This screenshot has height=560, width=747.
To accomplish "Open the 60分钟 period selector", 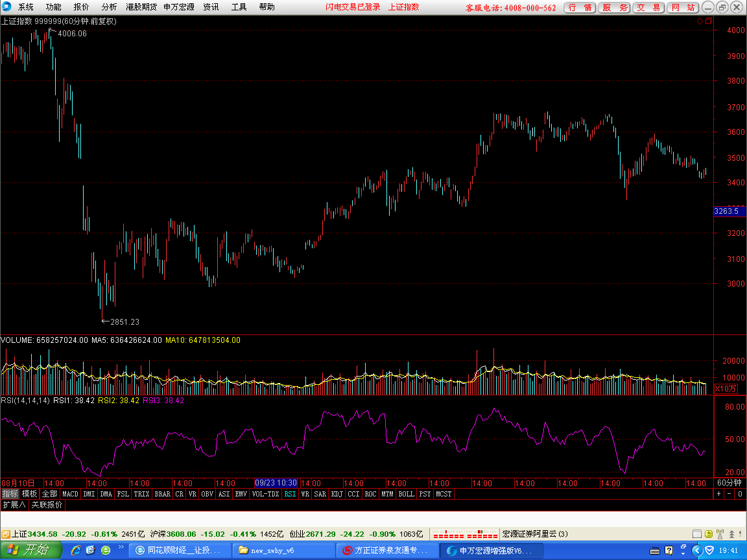I will [729, 483].
